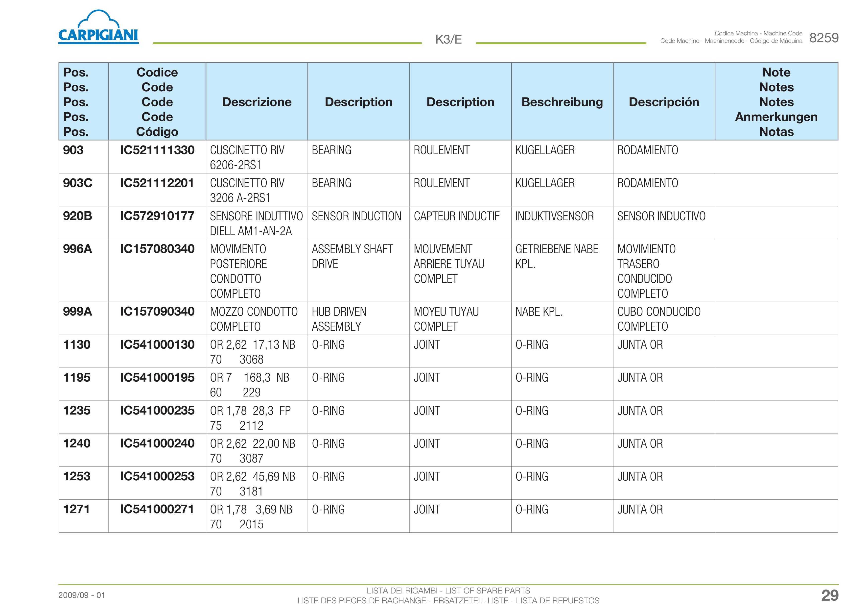Viewport: 868px width, 614px height.
Task: Click position number 1240
Action: [x=77, y=443]
